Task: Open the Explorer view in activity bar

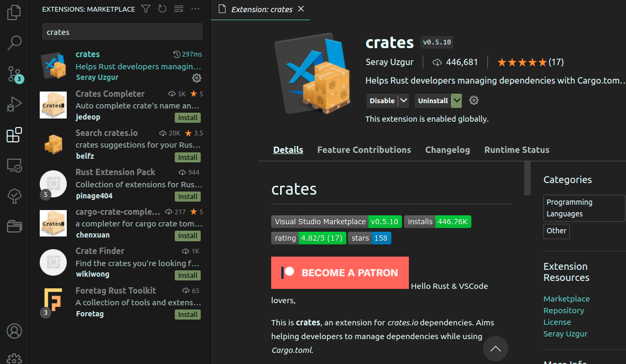Action: 14,12
